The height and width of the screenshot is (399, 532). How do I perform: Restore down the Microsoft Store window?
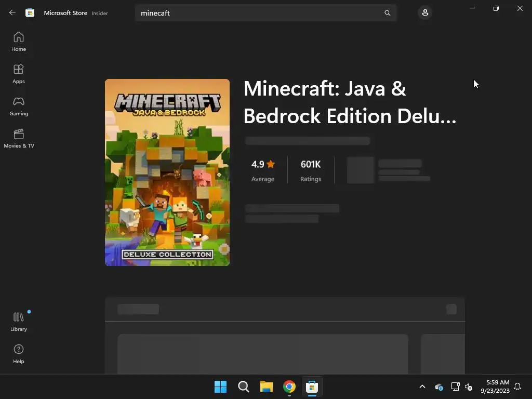pos(496,8)
